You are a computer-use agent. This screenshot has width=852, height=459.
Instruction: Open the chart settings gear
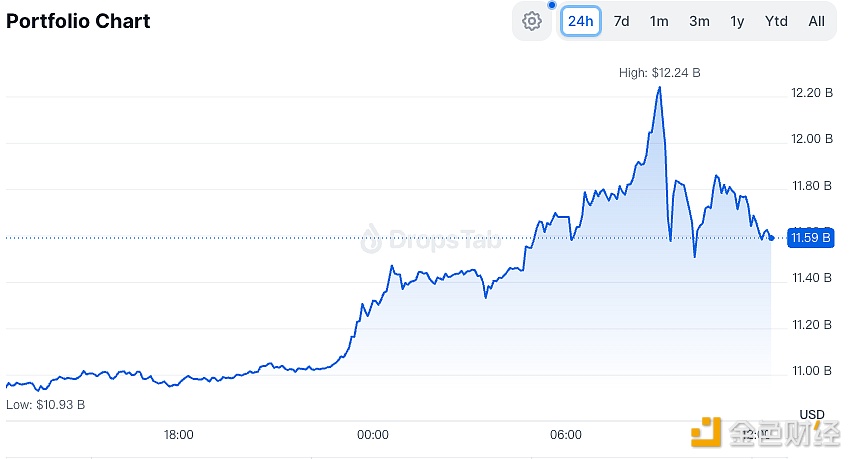pyautogui.click(x=532, y=21)
